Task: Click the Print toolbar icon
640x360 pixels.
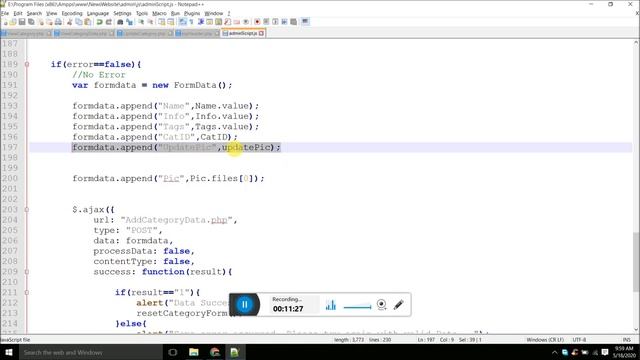Action: [58, 22]
